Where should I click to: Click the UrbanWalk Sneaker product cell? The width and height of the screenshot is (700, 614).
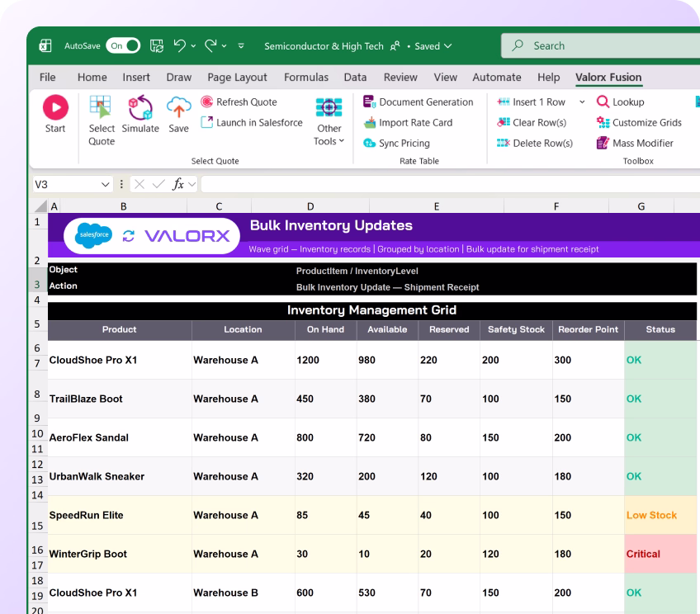click(120, 476)
